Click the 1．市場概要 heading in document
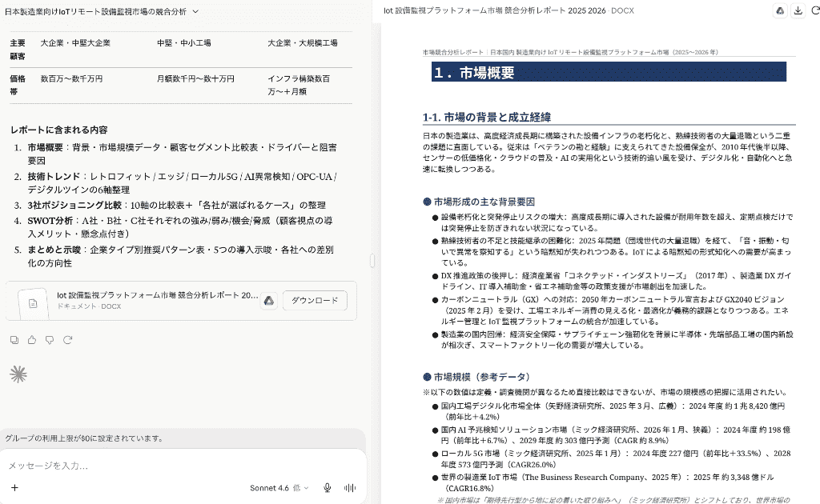The height and width of the screenshot is (504, 820). tap(609, 72)
